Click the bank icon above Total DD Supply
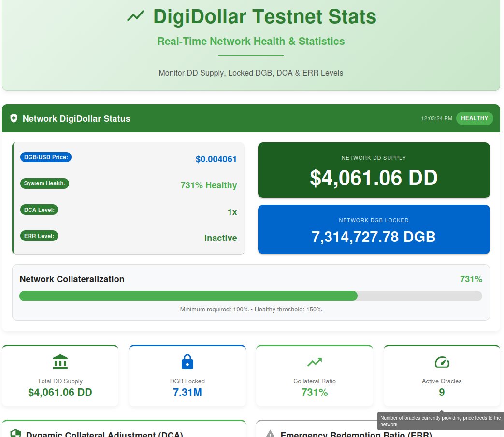This screenshot has height=437, width=504. 60,362
